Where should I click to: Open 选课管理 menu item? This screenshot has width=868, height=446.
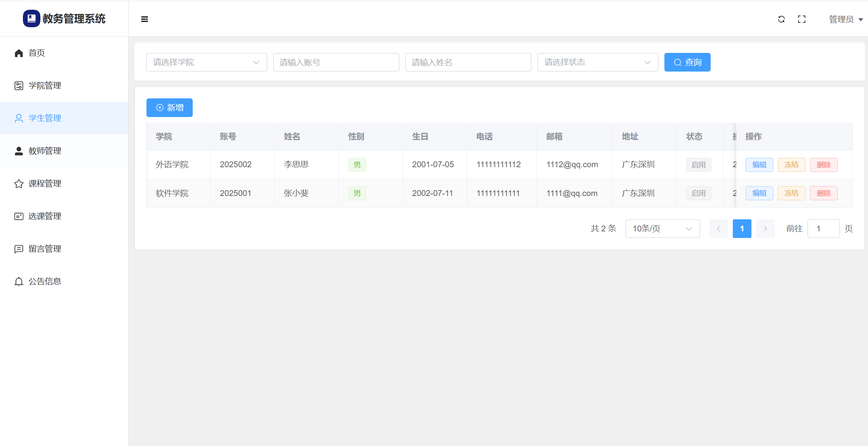pyautogui.click(x=45, y=216)
